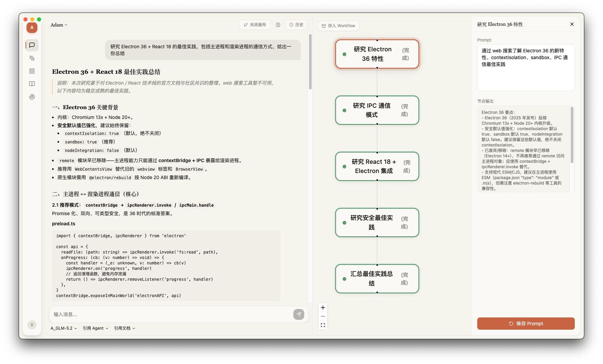Zoom in on the workflow canvas
Viewport: 603px width, 364px height.
point(323,308)
